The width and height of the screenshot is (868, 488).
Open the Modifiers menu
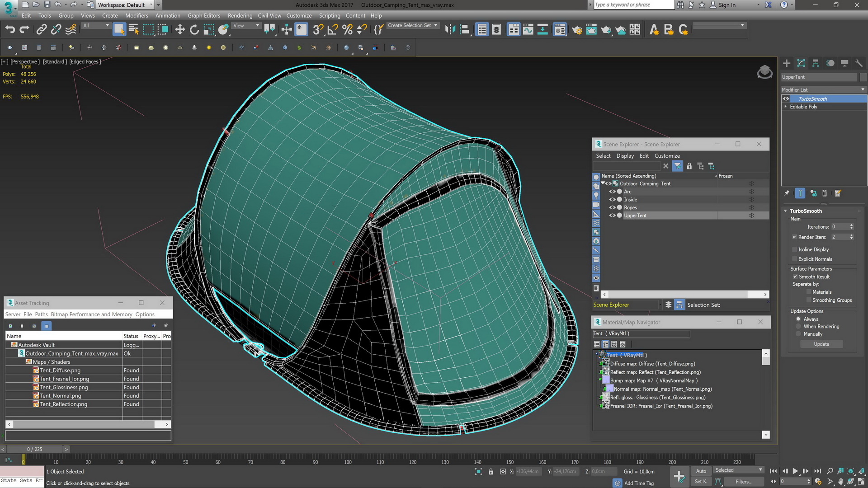pos(137,15)
